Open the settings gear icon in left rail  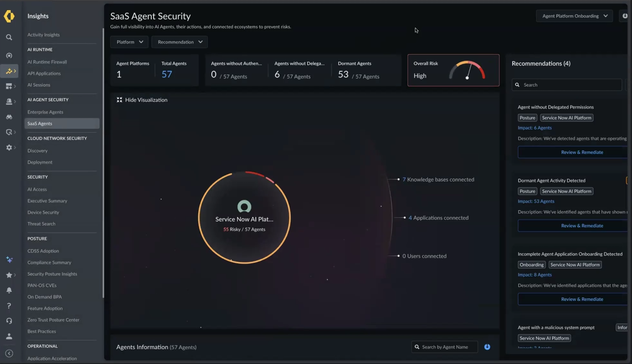[x=9, y=148]
